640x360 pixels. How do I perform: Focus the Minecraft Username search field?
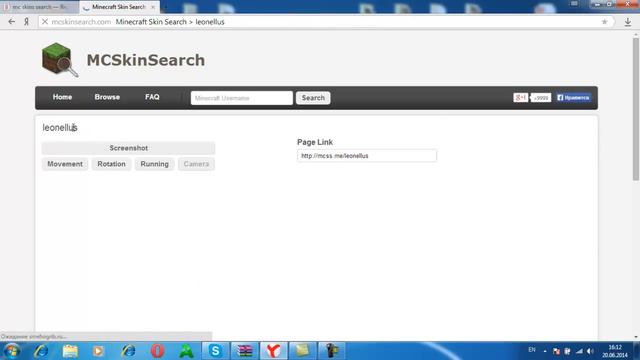[x=242, y=98]
